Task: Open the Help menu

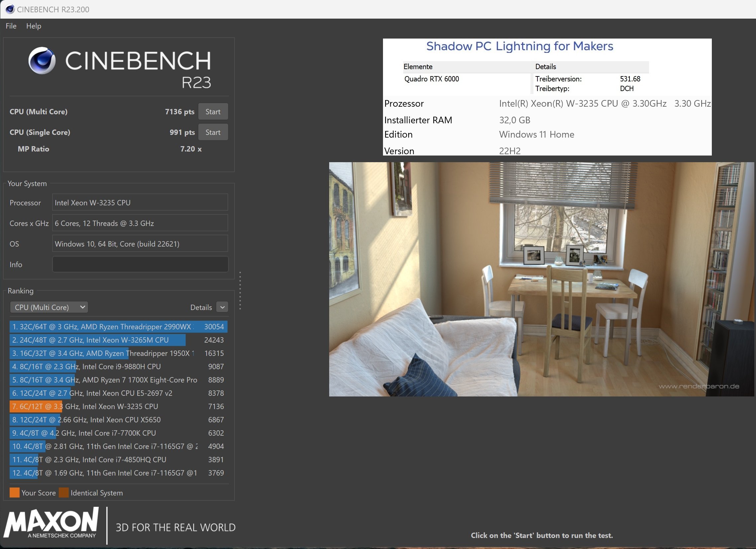Action: [34, 26]
